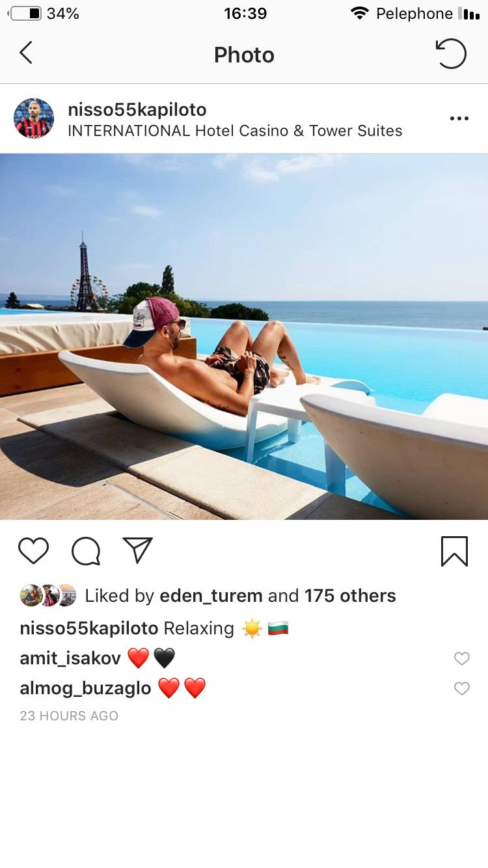The image size is (488, 868).
Task: Open nisso55kapiloto profile picture
Action: point(34,119)
